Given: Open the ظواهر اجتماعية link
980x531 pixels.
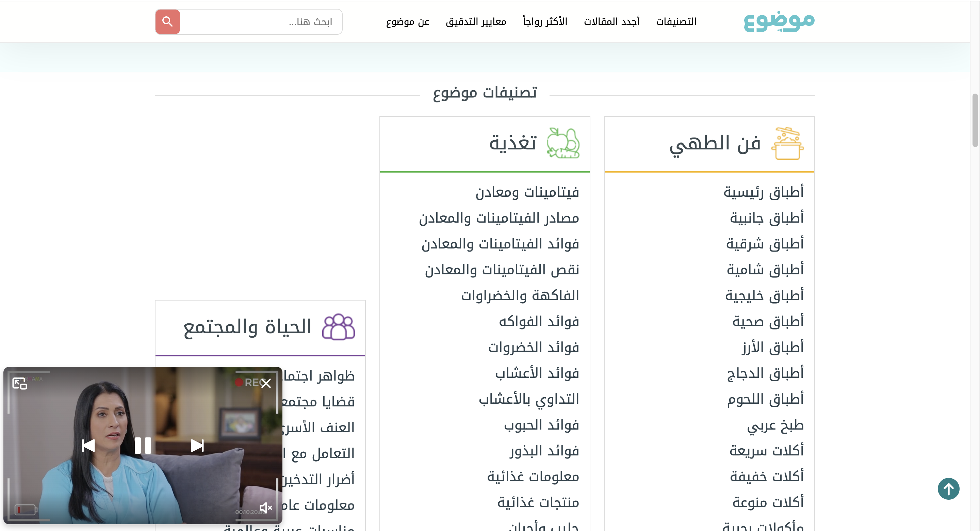Looking at the screenshot, I should click(x=319, y=376).
